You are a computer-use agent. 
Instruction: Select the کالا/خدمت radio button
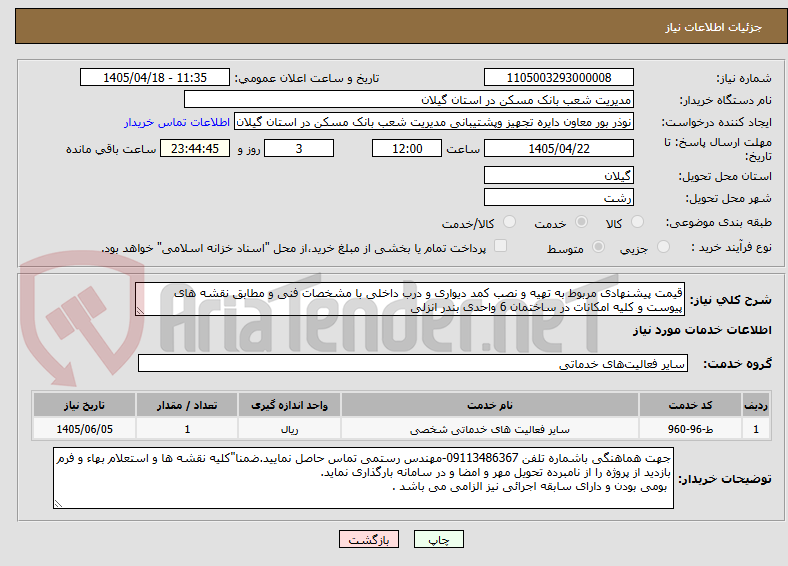click(x=510, y=222)
